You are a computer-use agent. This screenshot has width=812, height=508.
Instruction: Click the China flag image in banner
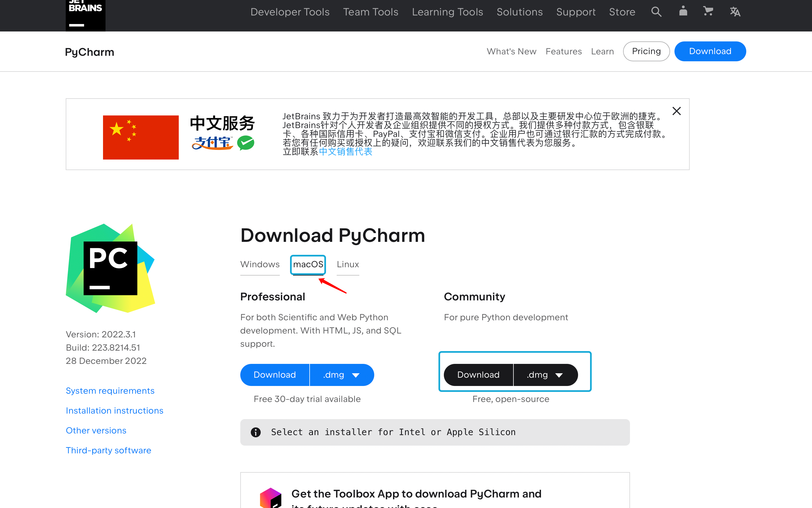click(x=141, y=137)
